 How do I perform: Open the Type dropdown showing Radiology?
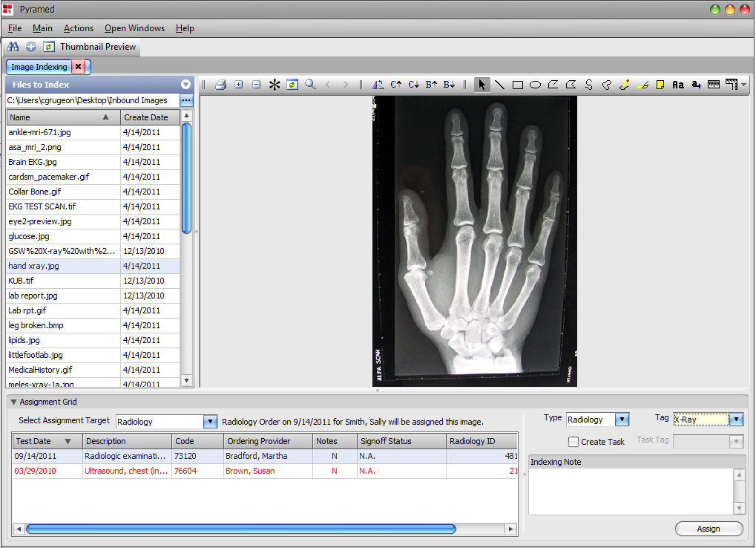pyautogui.click(x=622, y=420)
